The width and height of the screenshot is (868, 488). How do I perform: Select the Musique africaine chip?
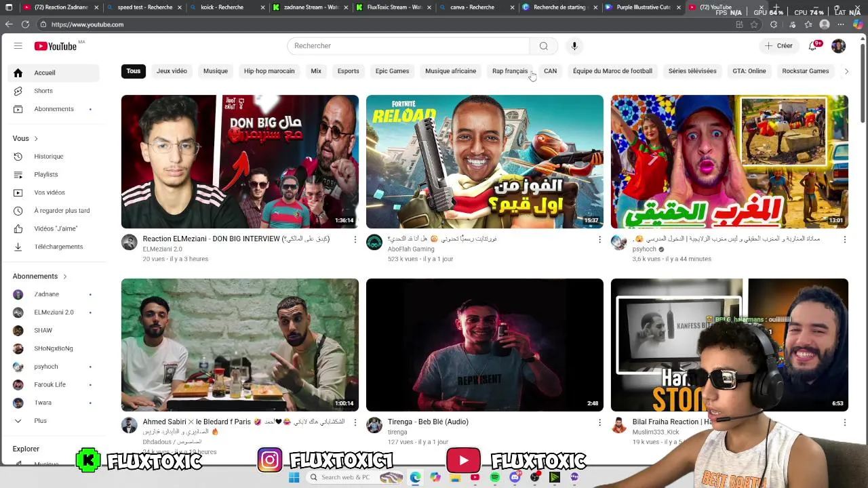(450, 71)
